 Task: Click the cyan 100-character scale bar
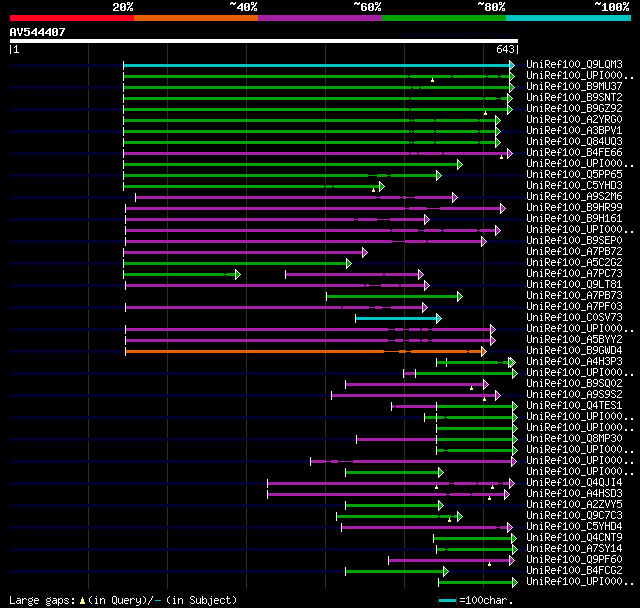point(447,600)
